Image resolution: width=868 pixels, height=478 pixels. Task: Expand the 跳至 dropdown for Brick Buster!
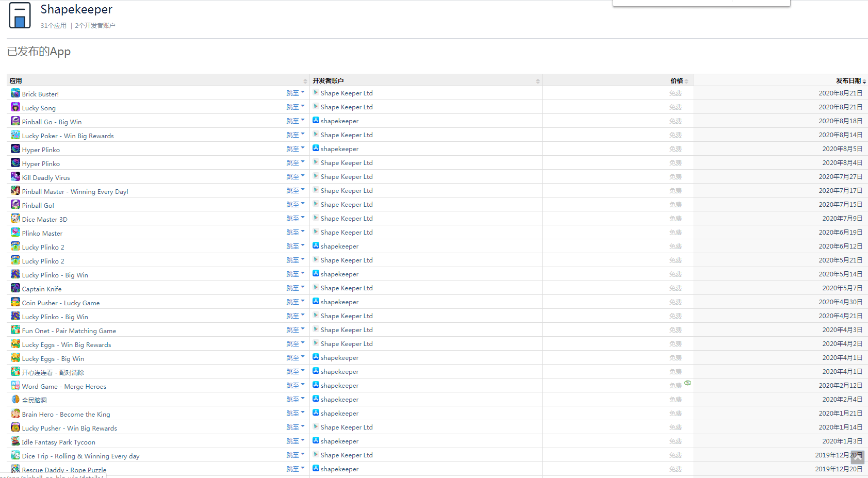(296, 93)
